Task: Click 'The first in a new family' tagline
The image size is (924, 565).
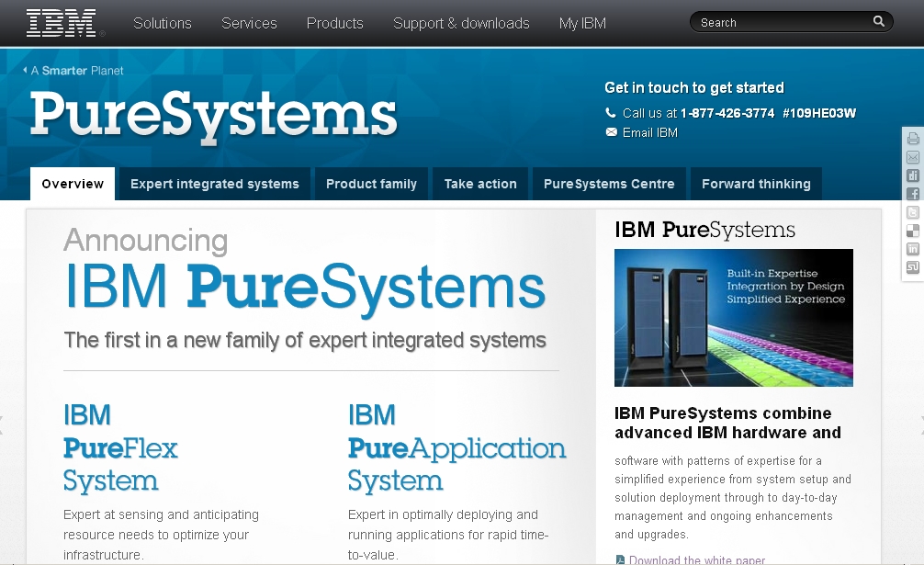Action: click(305, 340)
